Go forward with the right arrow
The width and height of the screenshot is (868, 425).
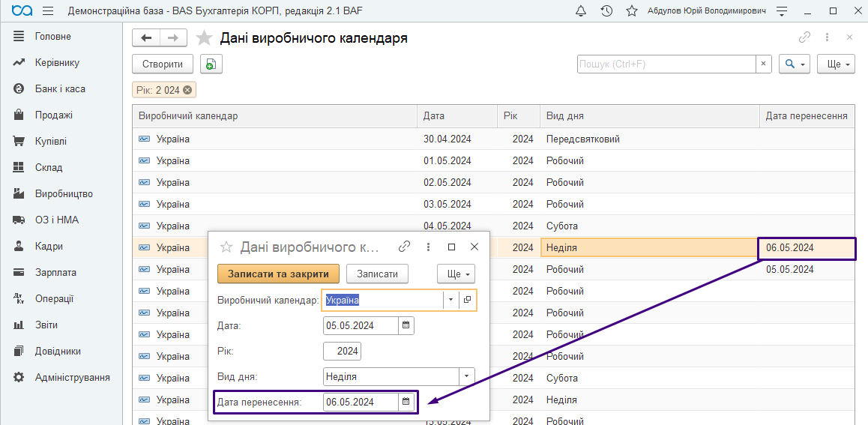[x=173, y=37]
